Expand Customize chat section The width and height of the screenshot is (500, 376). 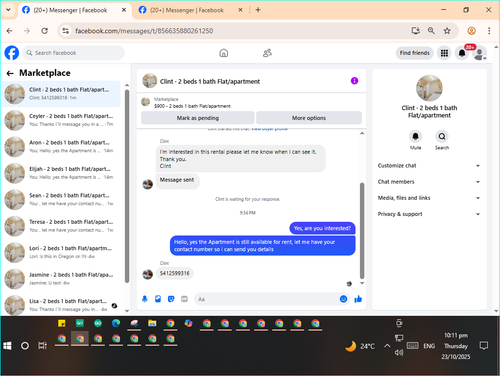point(429,166)
